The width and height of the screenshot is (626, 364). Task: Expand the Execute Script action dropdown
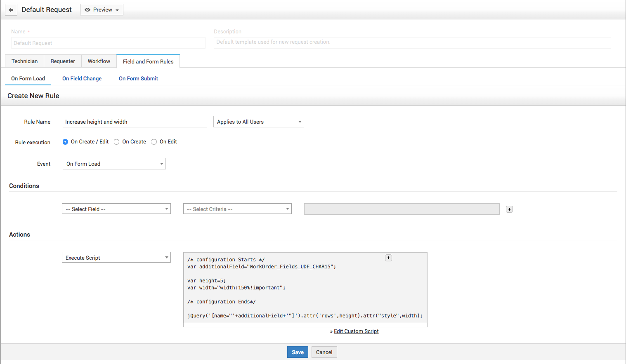(x=116, y=258)
